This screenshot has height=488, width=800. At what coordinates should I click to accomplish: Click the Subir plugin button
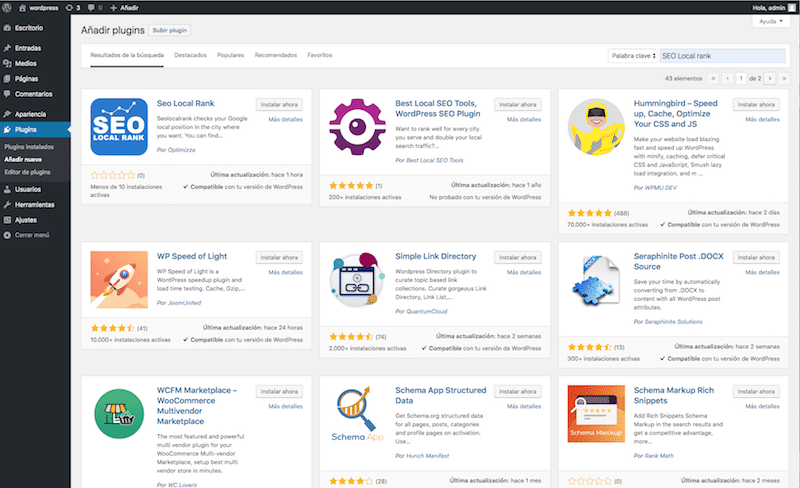(169, 30)
